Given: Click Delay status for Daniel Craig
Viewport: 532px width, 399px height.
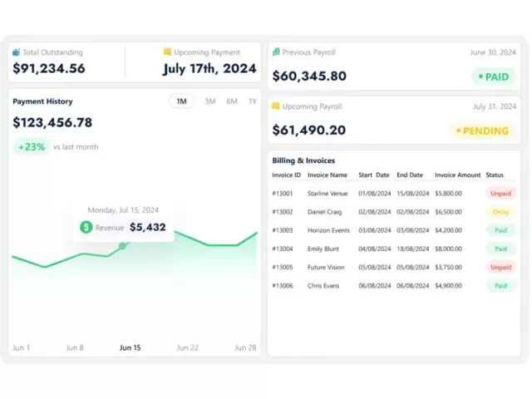Looking at the screenshot, I should (500, 212).
